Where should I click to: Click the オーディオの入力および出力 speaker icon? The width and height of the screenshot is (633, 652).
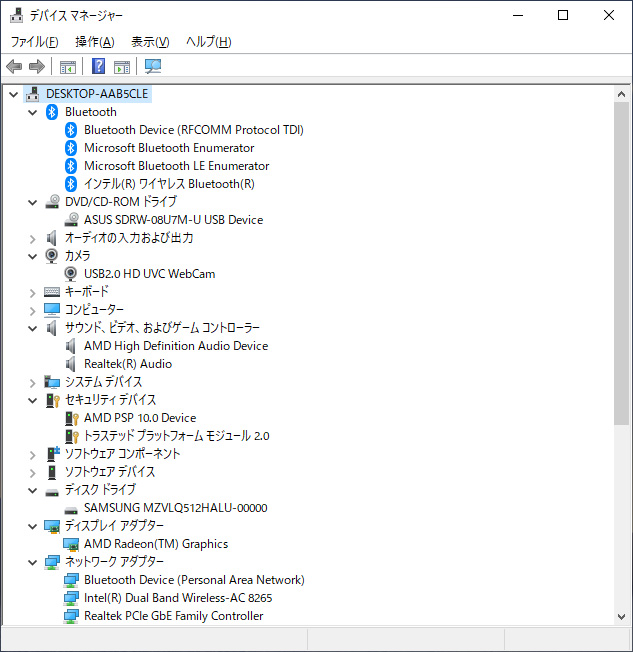52,238
